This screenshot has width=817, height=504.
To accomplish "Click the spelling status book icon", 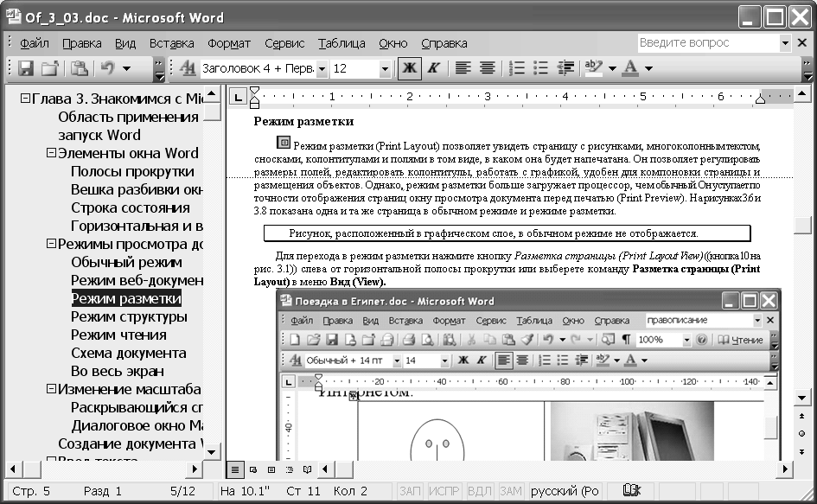I will [631, 490].
